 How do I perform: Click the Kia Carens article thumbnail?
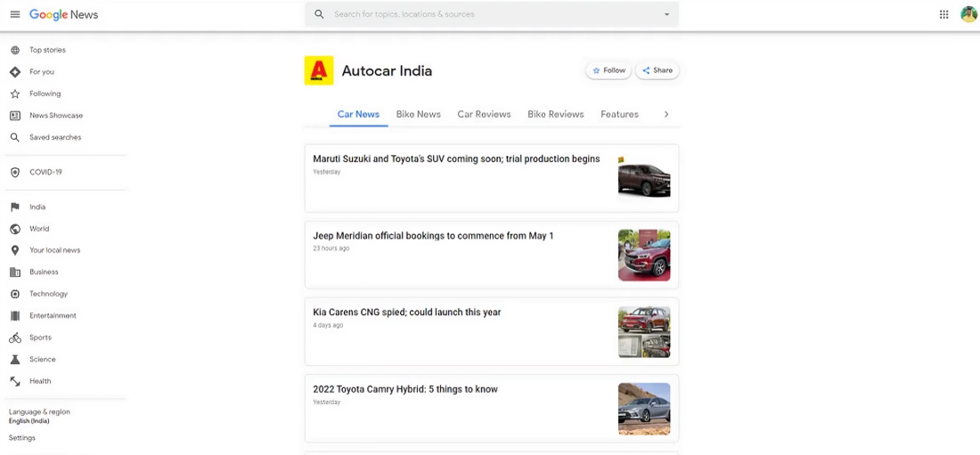coord(643,332)
